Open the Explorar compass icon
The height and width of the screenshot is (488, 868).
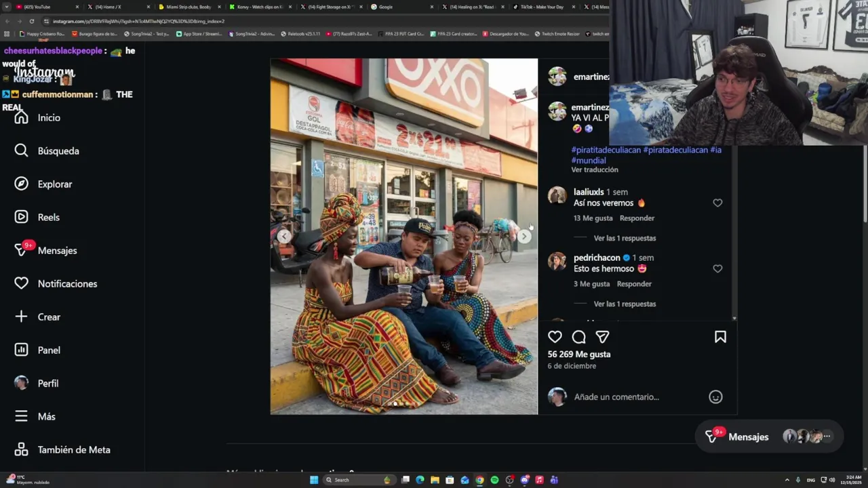(x=21, y=184)
